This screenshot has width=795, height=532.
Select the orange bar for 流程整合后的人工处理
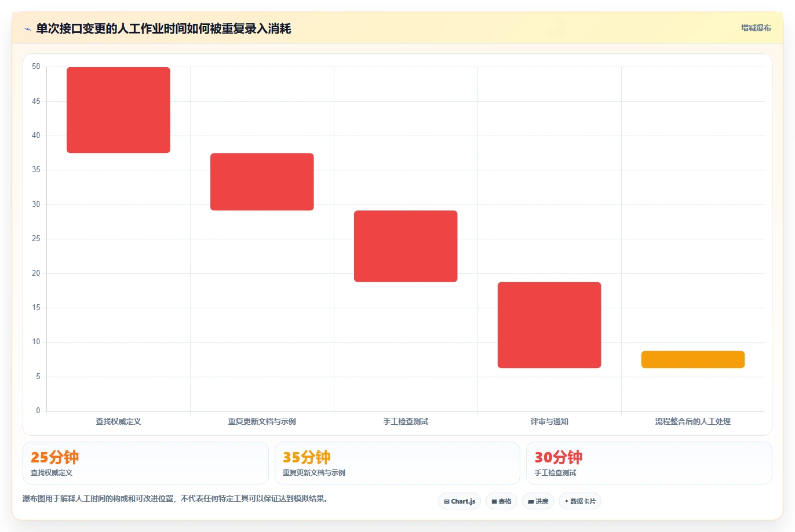pos(693,359)
